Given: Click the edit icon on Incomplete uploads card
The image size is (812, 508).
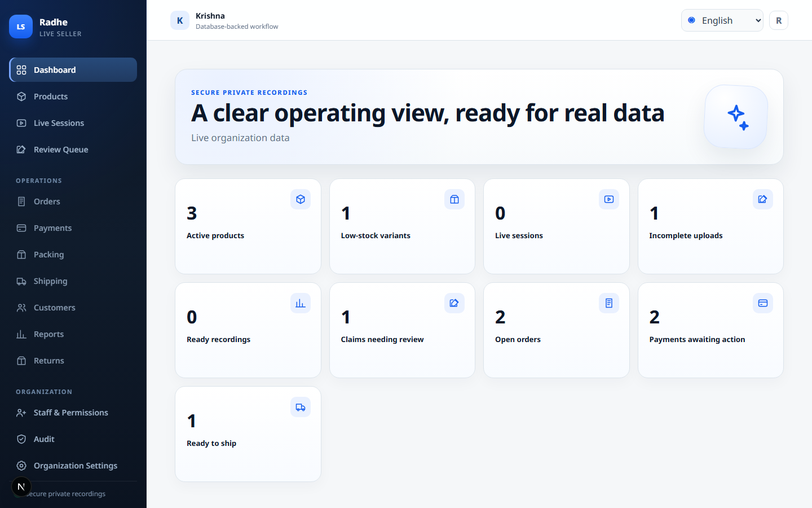Looking at the screenshot, I should pyautogui.click(x=763, y=199).
